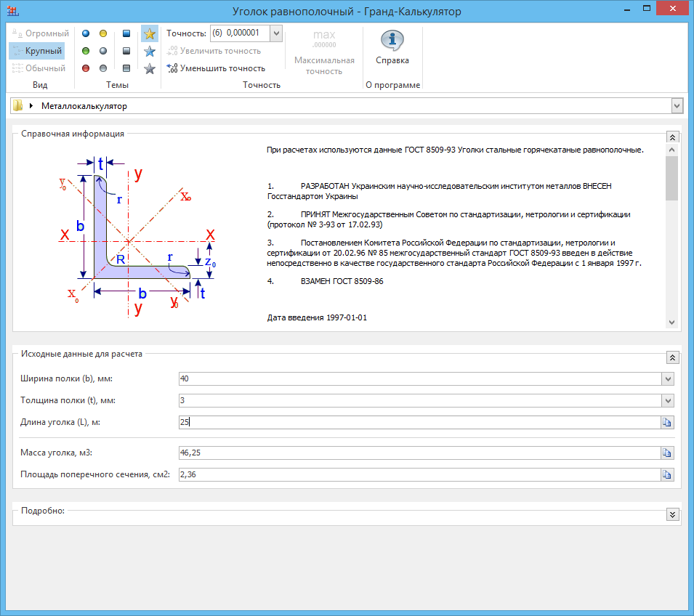Screen dimensions: 694x616
Task: Expand the arrow before Металлокалькулятор
Action: 31,106
